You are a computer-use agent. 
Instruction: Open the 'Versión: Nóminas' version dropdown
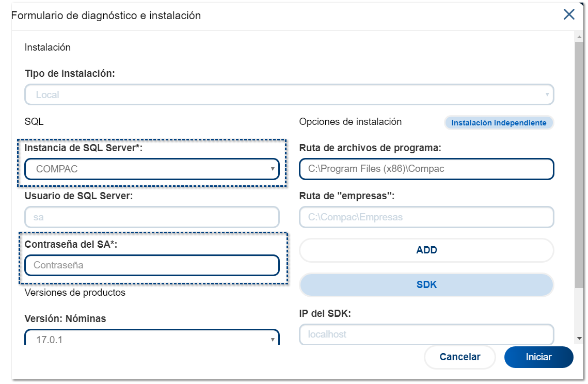[x=152, y=339]
